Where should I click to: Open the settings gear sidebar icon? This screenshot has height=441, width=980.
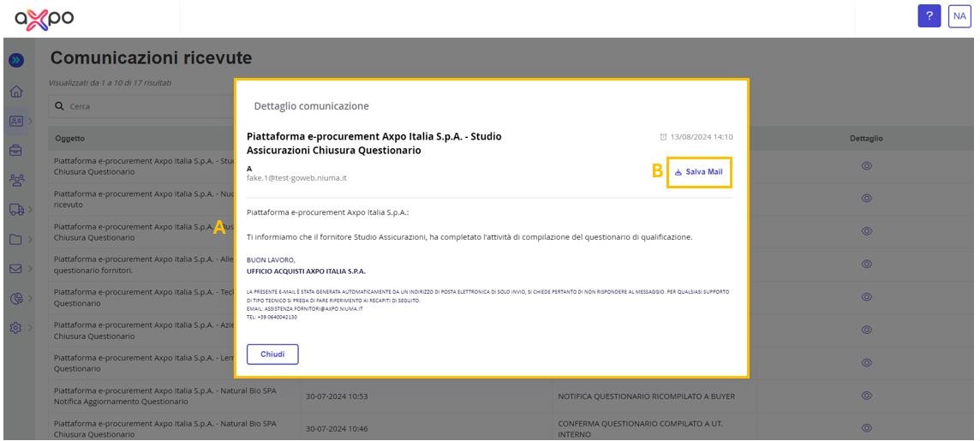click(17, 328)
